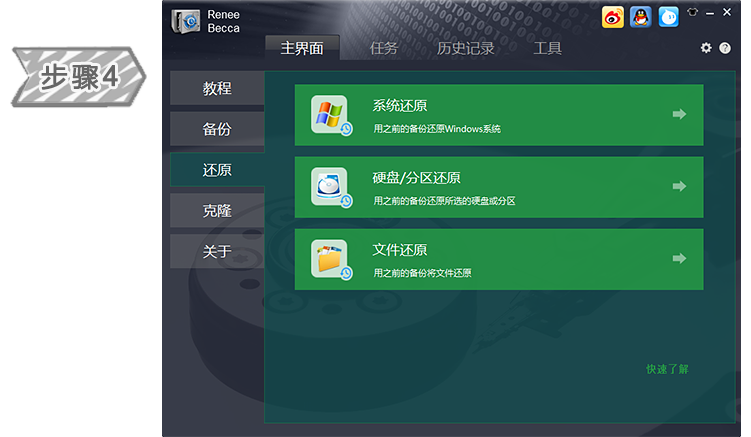Viewport: 751px width, 437px height.
Task: Open the 历史记录 tab
Action: click(x=465, y=48)
